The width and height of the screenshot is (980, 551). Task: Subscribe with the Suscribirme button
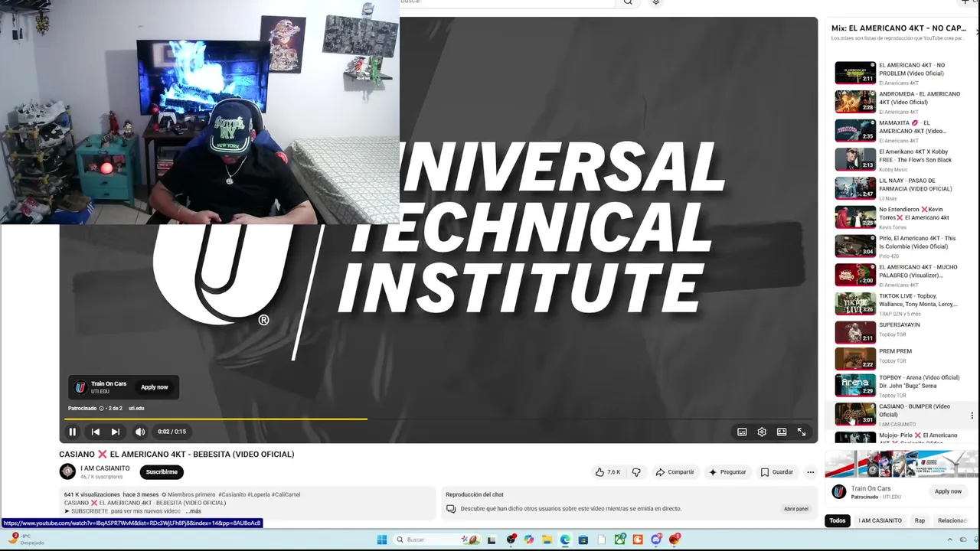point(162,472)
